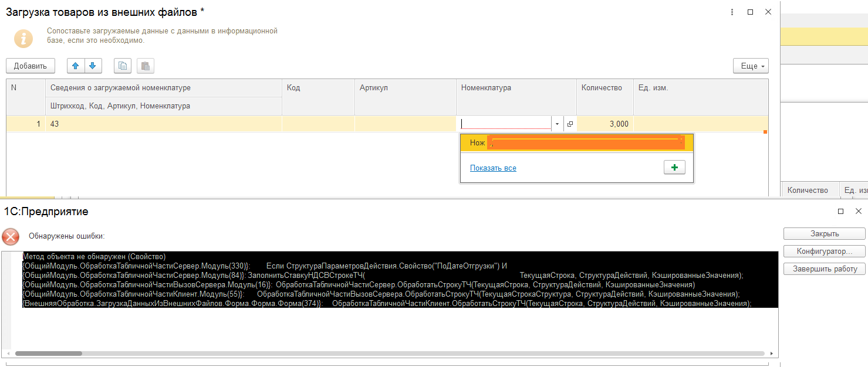Click the Сведения о загружаемой номенклатуре header

tap(164, 88)
